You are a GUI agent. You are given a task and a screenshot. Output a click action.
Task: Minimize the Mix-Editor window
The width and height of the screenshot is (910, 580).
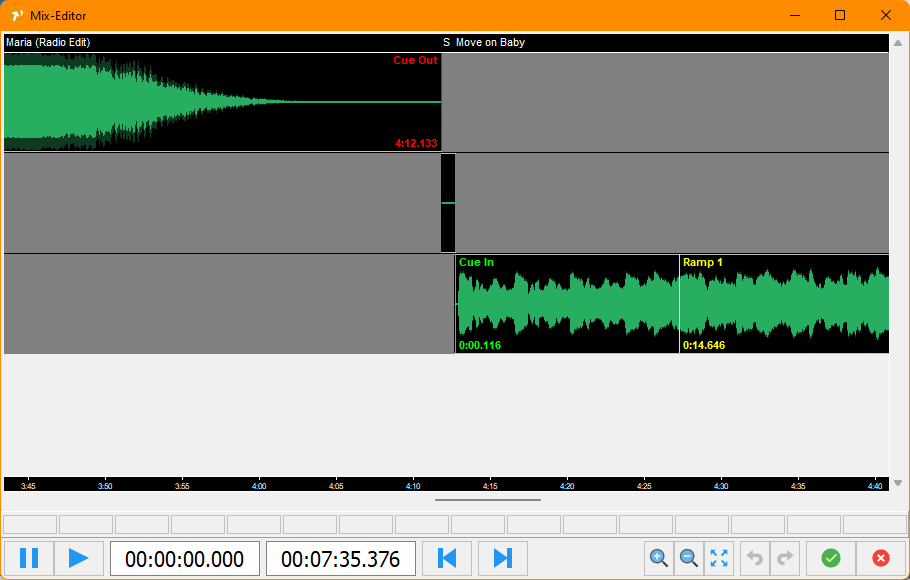[x=795, y=15]
